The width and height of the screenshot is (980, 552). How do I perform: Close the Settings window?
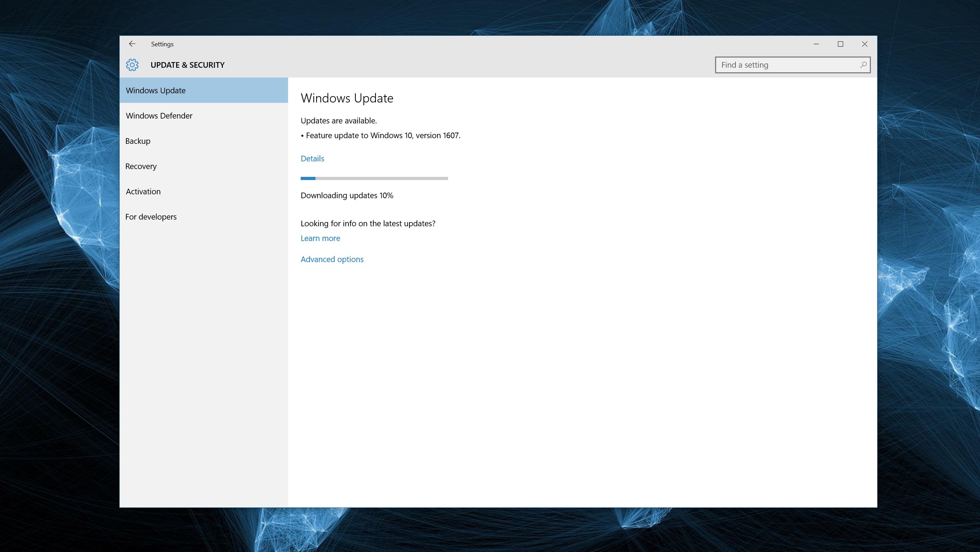[x=865, y=44]
